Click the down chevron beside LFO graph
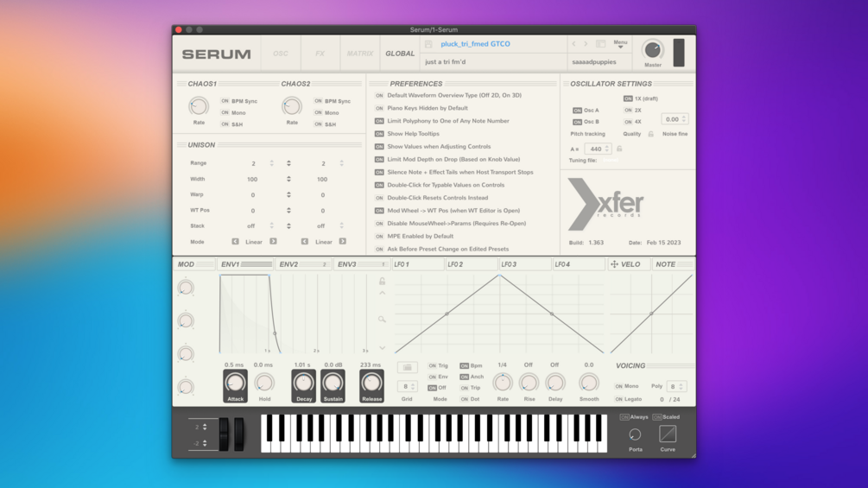The height and width of the screenshot is (488, 868). tap(382, 348)
